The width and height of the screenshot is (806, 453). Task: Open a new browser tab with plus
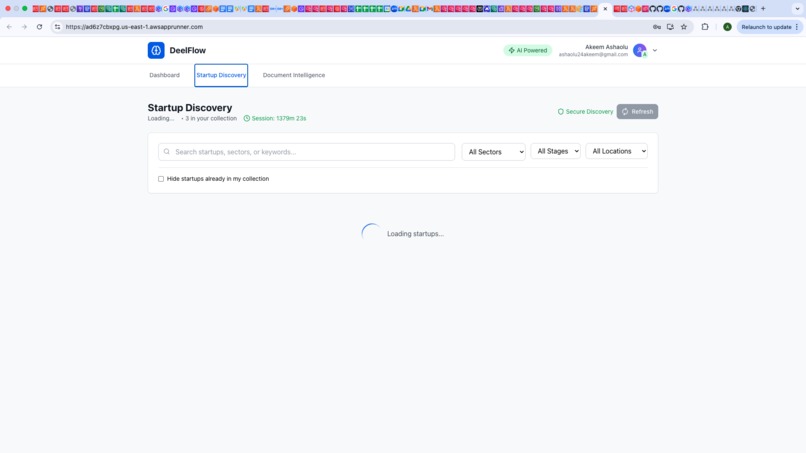click(763, 9)
